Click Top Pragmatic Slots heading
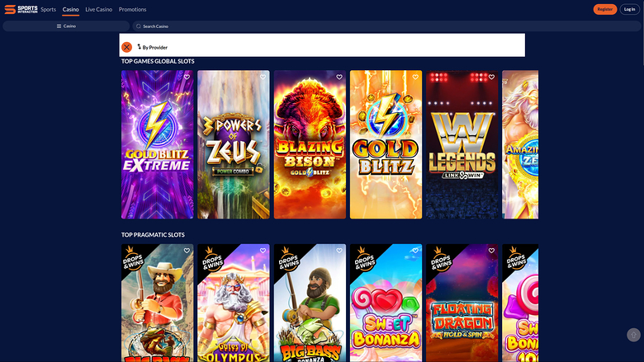Viewport: 644px width, 362px height. (153, 234)
